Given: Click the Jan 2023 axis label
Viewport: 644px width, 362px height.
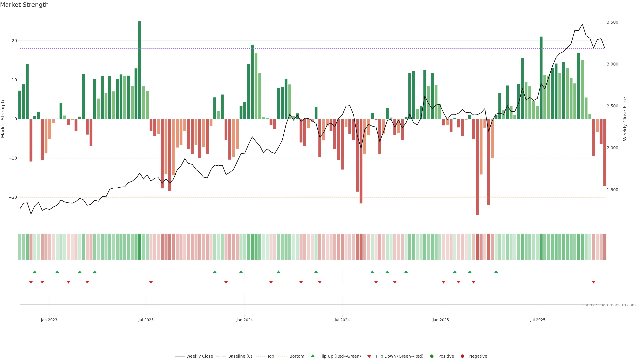Looking at the screenshot, I should click(49, 320).
